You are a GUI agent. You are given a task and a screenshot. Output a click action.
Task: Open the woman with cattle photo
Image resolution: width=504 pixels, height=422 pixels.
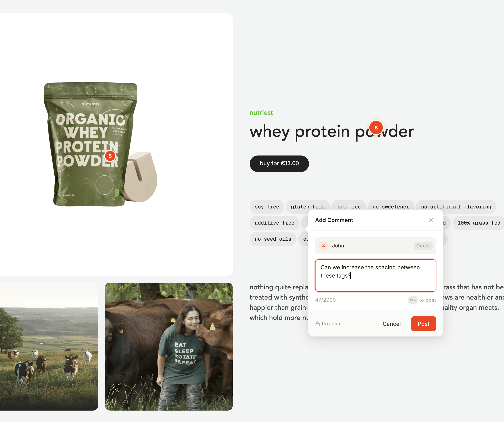(169, 346)
